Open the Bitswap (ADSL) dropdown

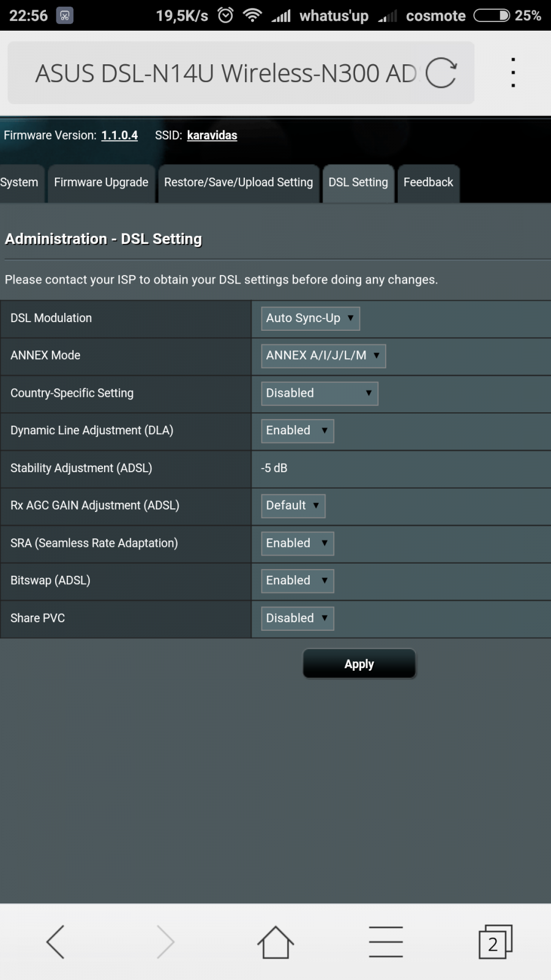298,581
